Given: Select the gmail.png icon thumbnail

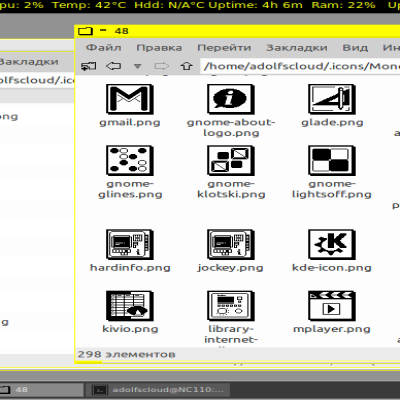Looking at the screenshot, I should [130, 99].
